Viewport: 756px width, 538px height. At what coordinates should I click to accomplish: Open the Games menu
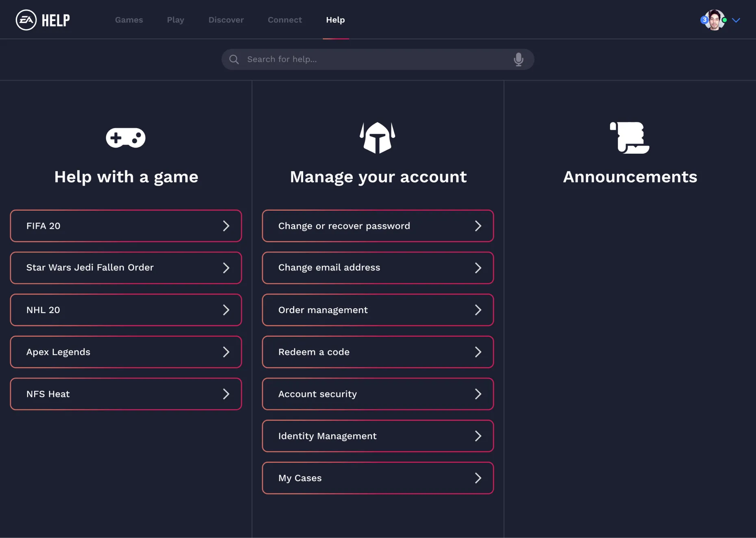click(x=129, y=20)
